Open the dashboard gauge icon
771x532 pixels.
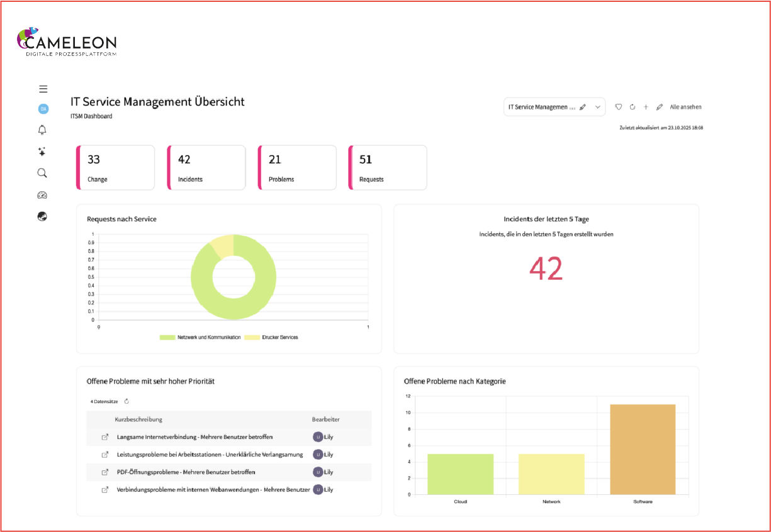[x=43, y=195]
